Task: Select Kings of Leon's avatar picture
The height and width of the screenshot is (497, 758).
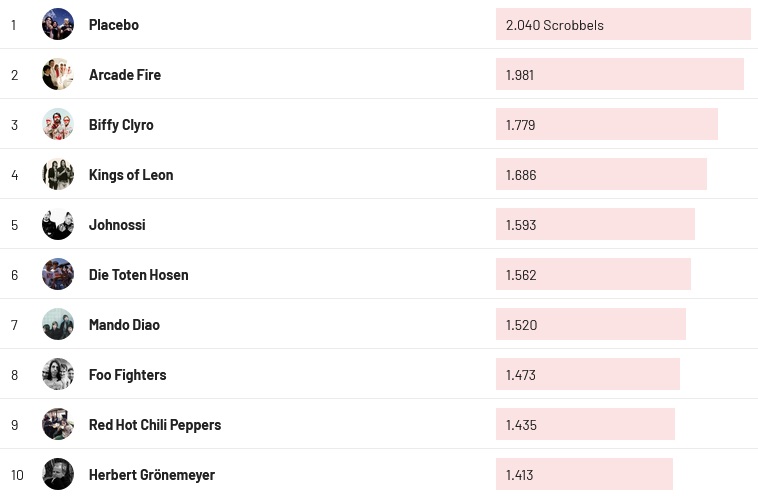Action: pos(58,174)
